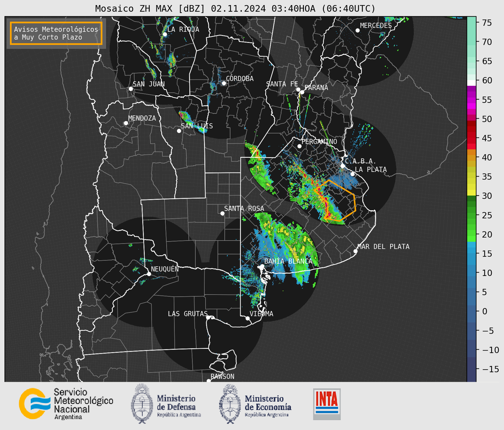
Task: Click the LAS GRUTAS city label
Action: [x=188, y=314]
